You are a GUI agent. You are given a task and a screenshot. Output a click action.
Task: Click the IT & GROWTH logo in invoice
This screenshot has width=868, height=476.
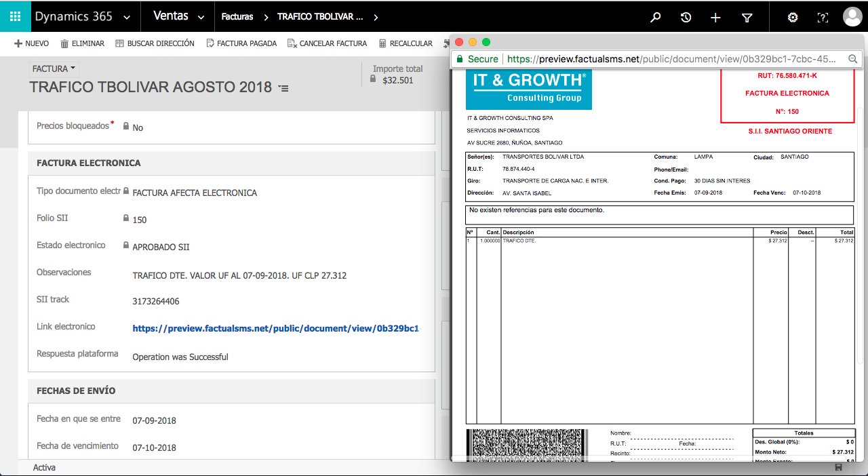pyautogui.click(x=529, y=90)
